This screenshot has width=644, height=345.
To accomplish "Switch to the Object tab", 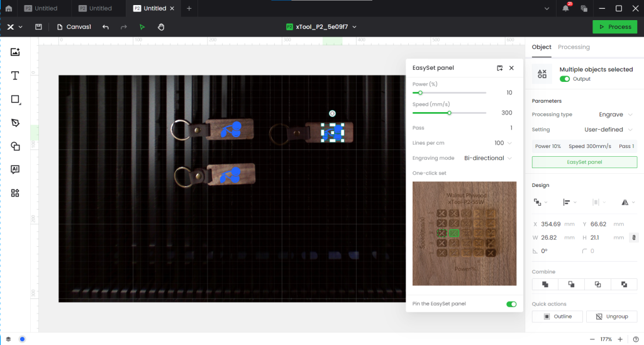I will 541,47.
